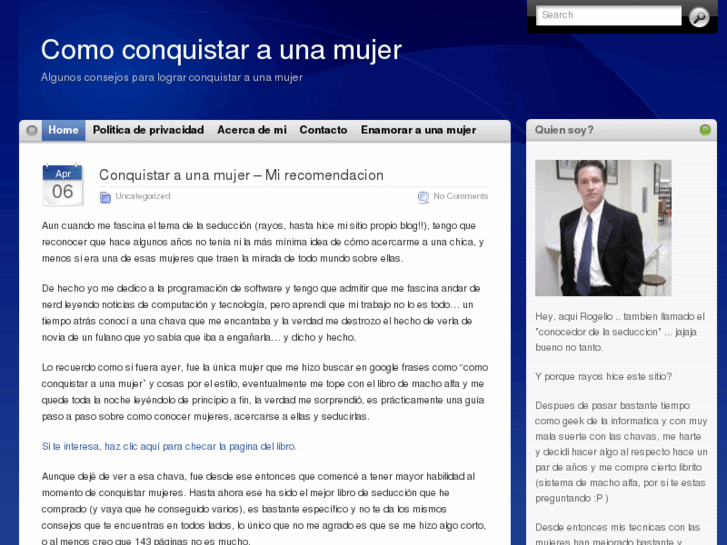Click Rogelio's profile photo in the sidebar
727x545 pixels.
603,228
